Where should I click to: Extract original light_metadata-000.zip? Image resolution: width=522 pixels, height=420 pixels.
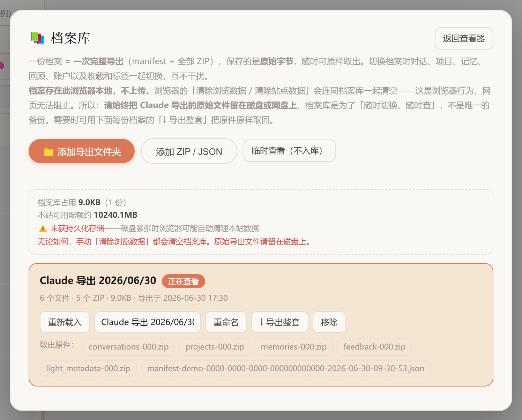88,368
